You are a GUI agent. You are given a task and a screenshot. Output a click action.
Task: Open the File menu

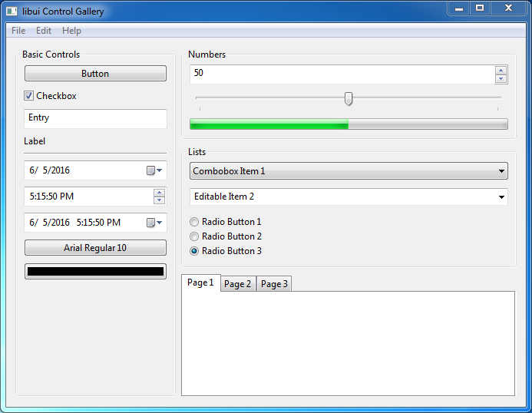coord(18,31)
